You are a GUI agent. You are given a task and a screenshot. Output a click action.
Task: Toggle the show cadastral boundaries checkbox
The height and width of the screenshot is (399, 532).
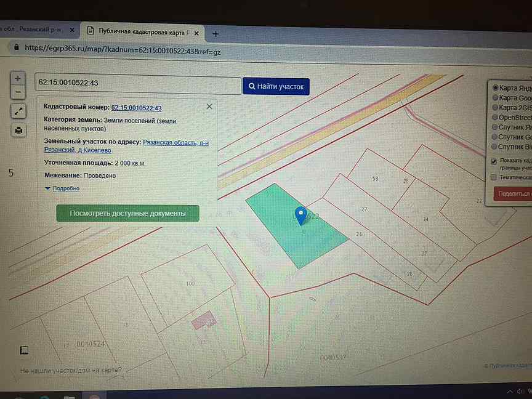[x=494, y=161]
